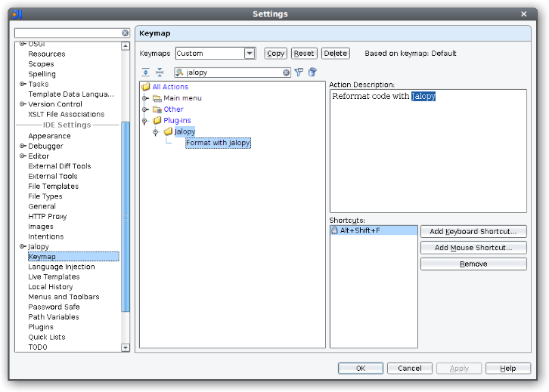Open Local History settings

(51, 287)
